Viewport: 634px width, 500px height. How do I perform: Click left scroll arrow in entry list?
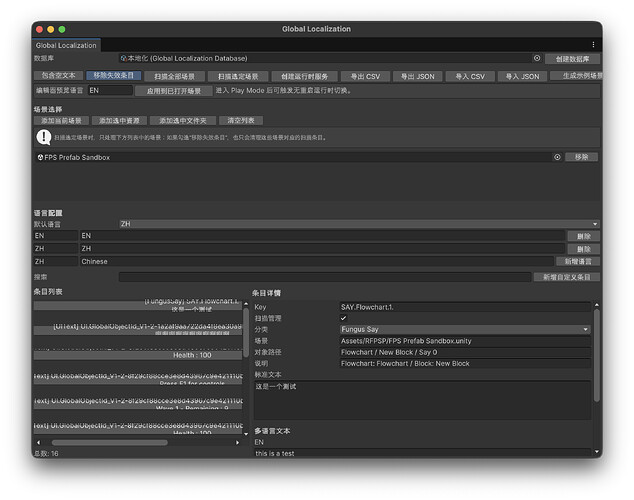pos(39,442)
